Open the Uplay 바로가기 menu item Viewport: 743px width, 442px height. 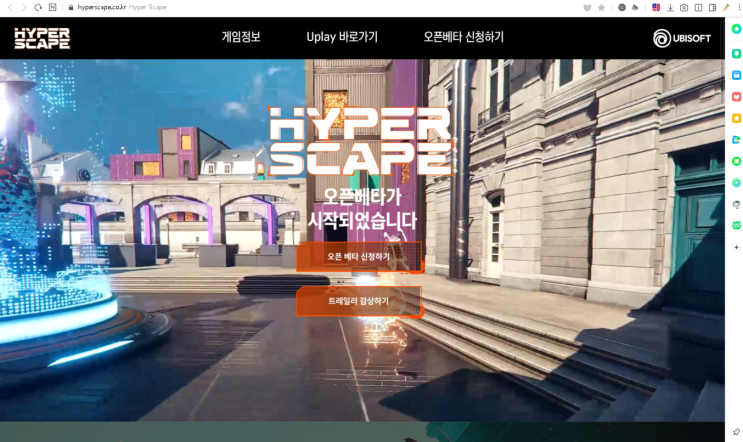(342, 37)
